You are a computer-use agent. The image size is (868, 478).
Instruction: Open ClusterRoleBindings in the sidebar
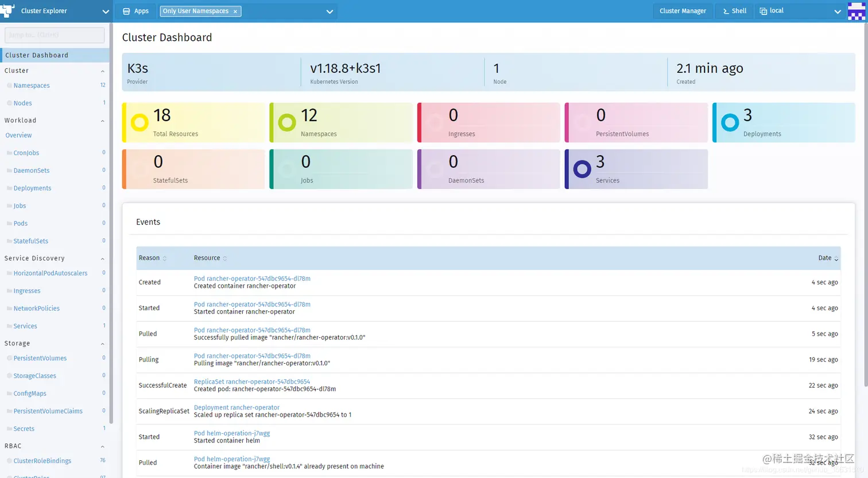point(42,461)
